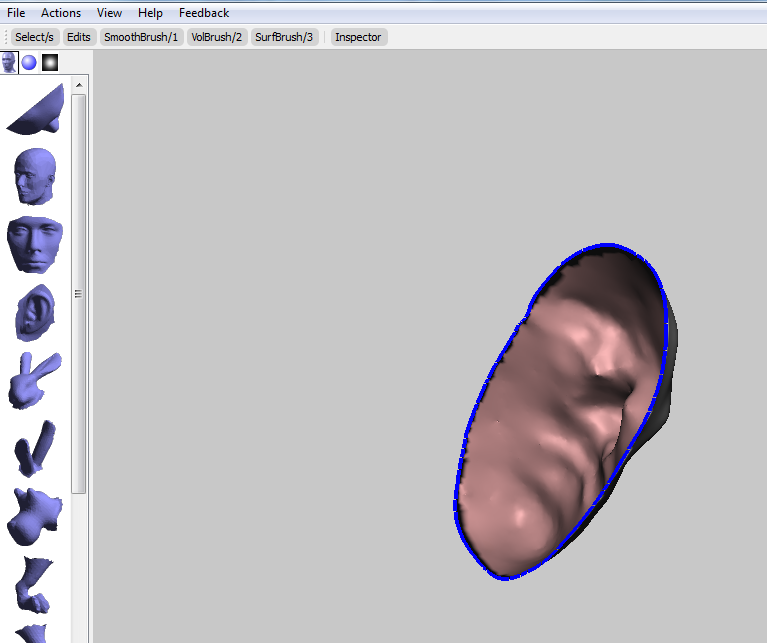Select the head parts library tab icon
The height and width of the screenshot is (643, 767).
(x=9, y=63)
